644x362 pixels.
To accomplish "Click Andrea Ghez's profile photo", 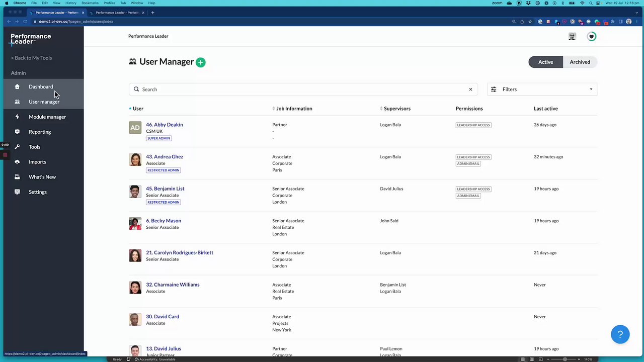I will pyautogui.click(x=135, y=160).
